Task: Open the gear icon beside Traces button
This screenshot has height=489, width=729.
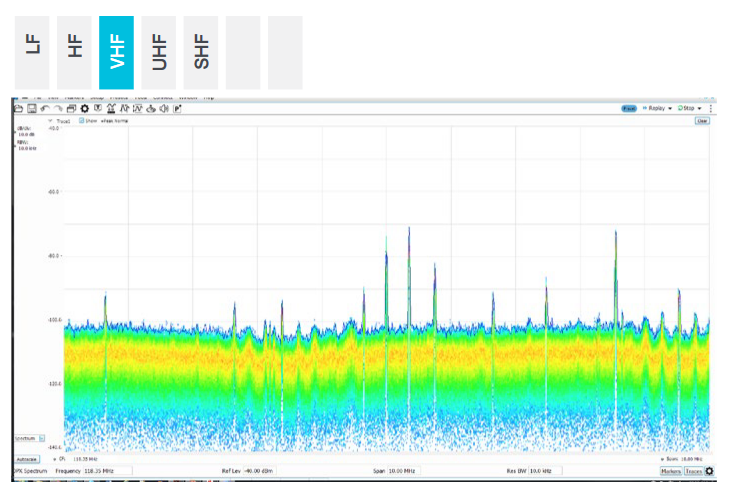Action: tap(709, 471)
